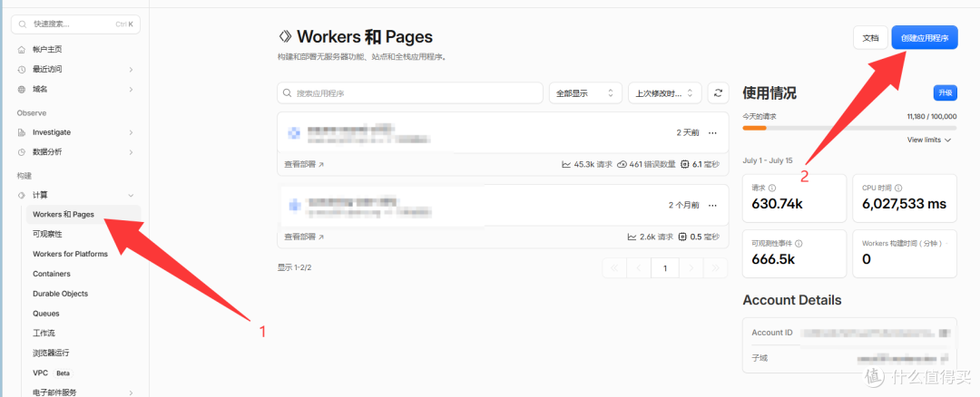
Task: Open the 上次修改时 sort dropdown
Action: (664, 93)
